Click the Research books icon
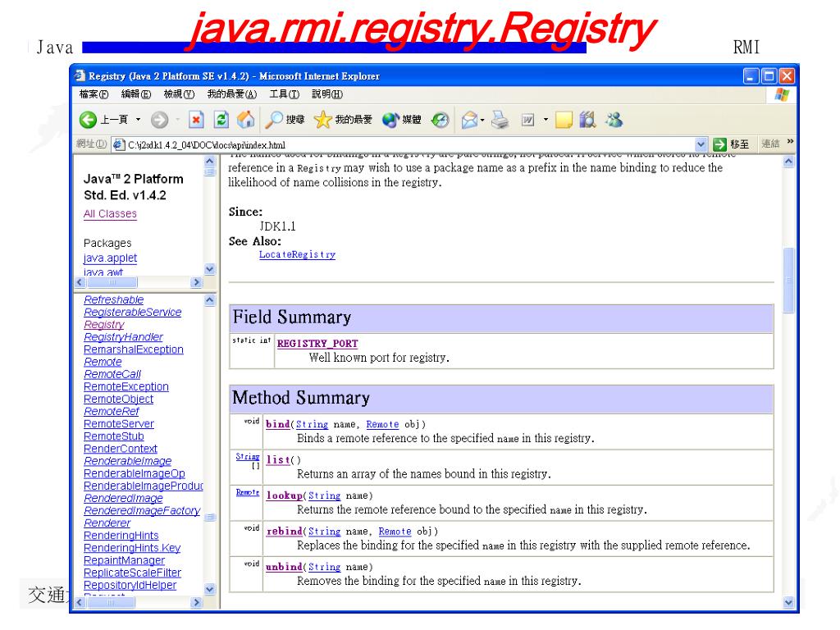 click(587, 120)
